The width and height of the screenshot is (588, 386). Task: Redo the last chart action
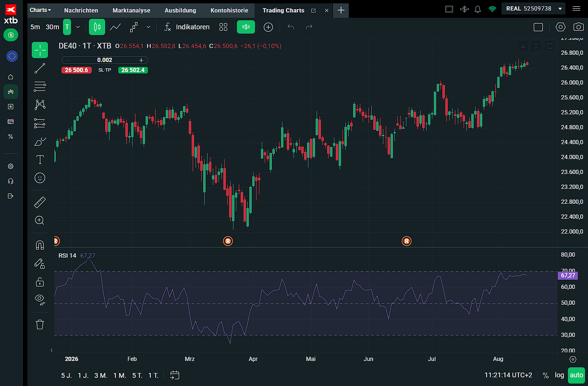tap(309, 27)
